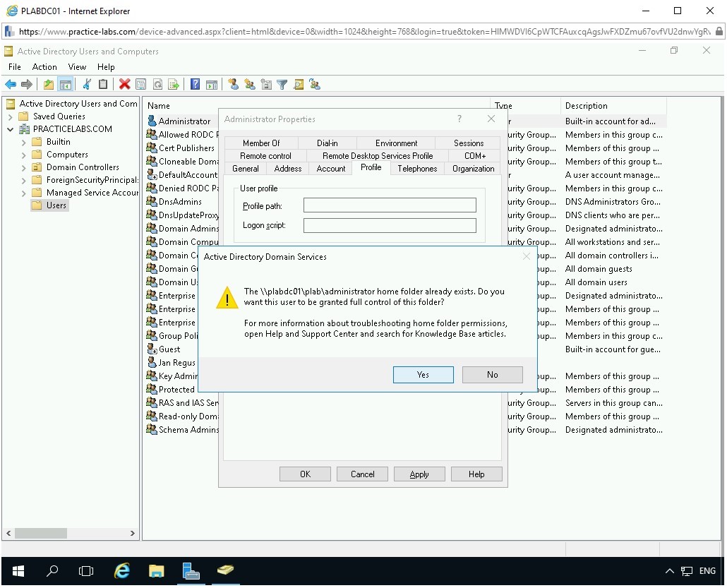Click Apply in Administrator Properties

click(x=419, y=474)
